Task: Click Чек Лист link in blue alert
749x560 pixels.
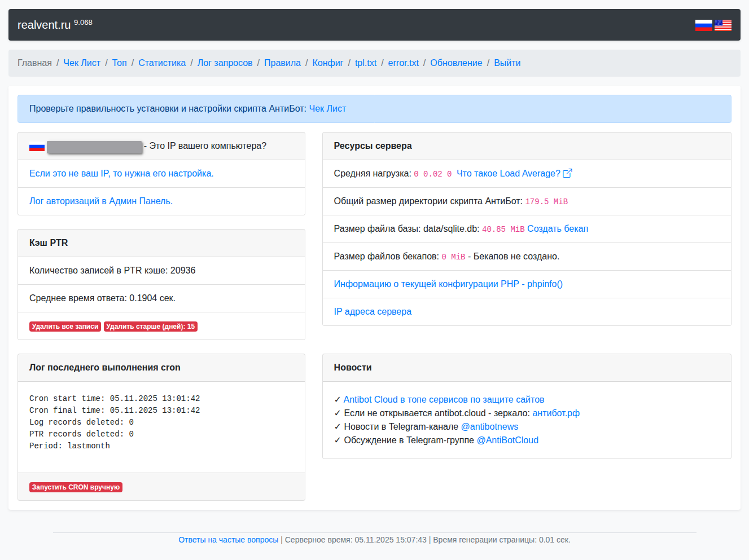Action: (327, 109)
